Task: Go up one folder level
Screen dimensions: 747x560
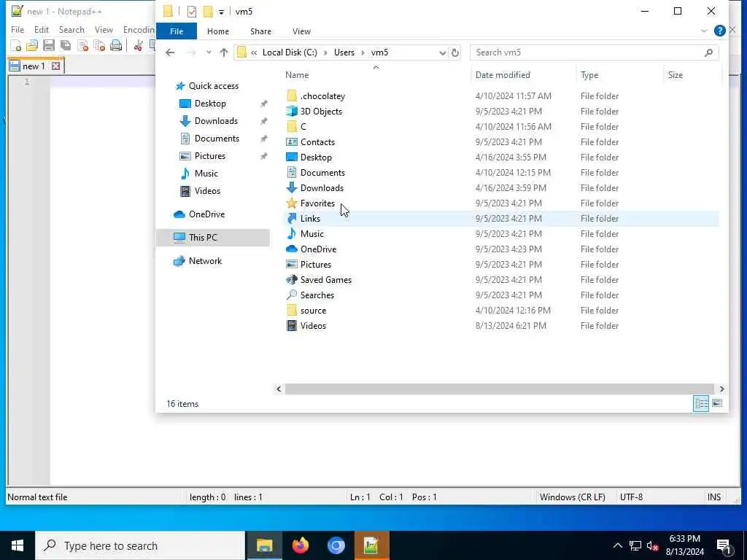Action: 224,52
